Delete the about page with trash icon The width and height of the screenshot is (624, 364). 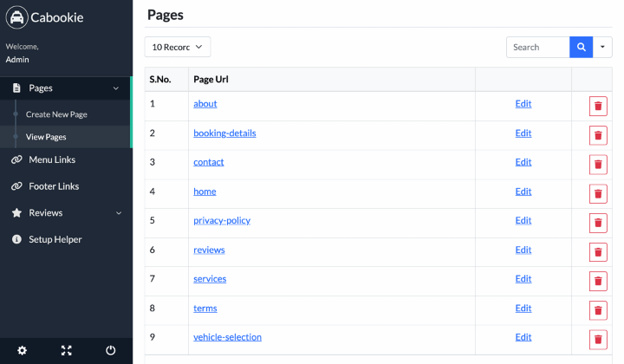click(x=598, y=107)
